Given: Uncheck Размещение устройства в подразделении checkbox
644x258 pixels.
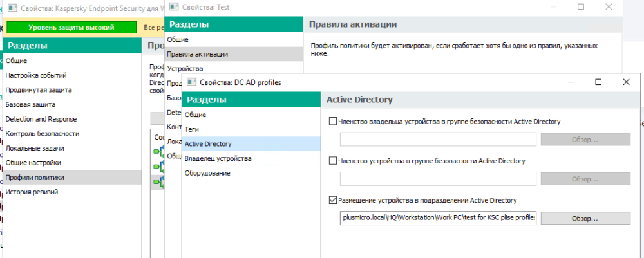Looking at the screenshot, I should tap(333, 201).
